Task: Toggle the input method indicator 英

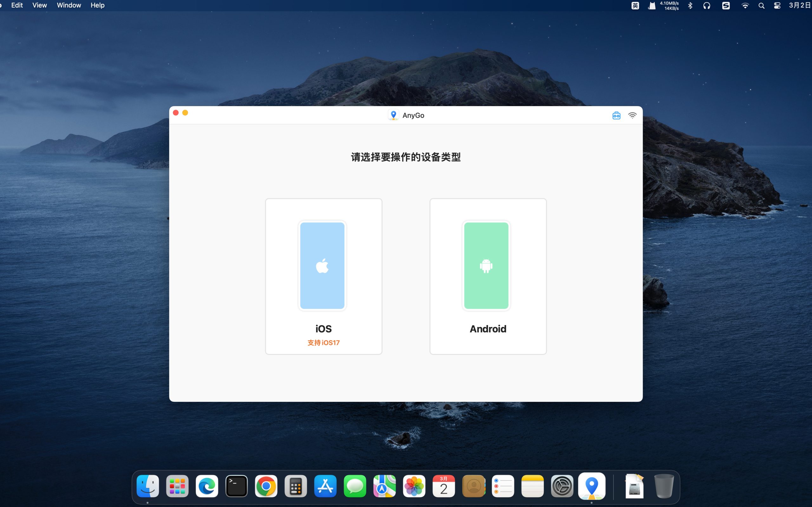Action: click(635, 5)
